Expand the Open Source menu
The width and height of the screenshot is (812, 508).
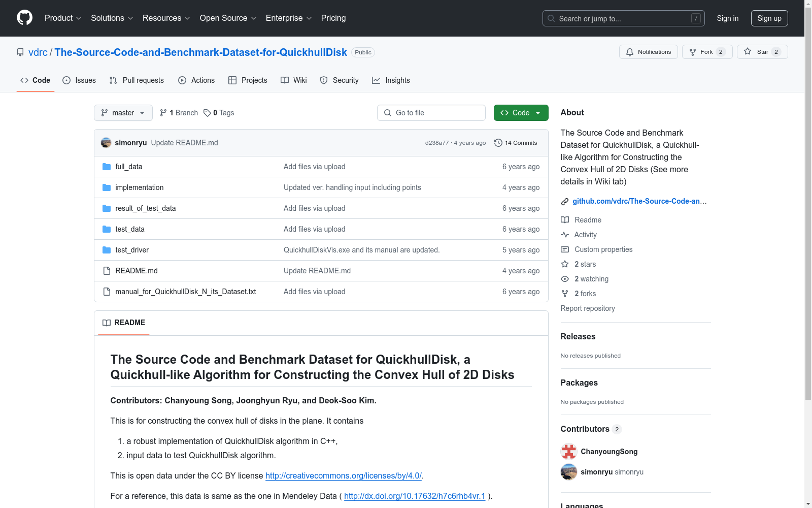pyautogui.click(x=228, y=18)
